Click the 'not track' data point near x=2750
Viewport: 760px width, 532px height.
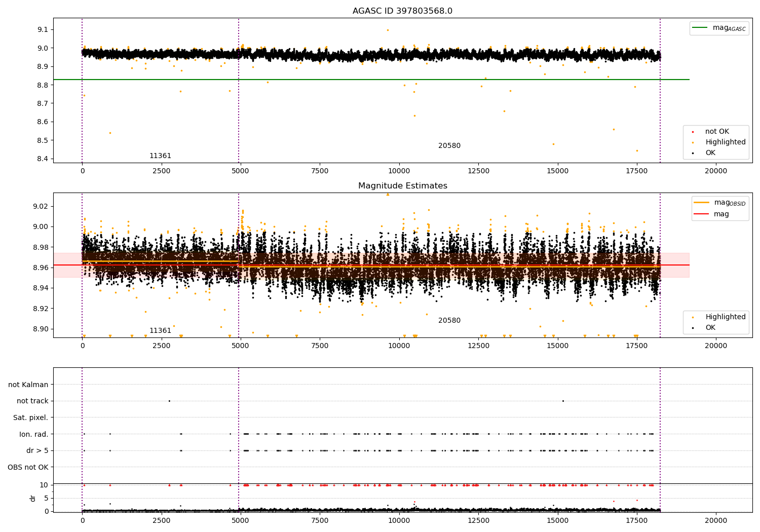[x=169, y=401]
